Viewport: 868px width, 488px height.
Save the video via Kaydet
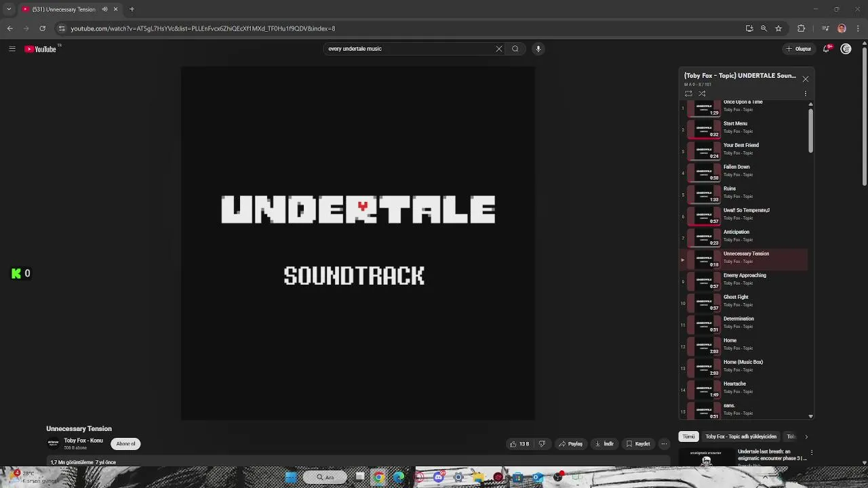639,444
